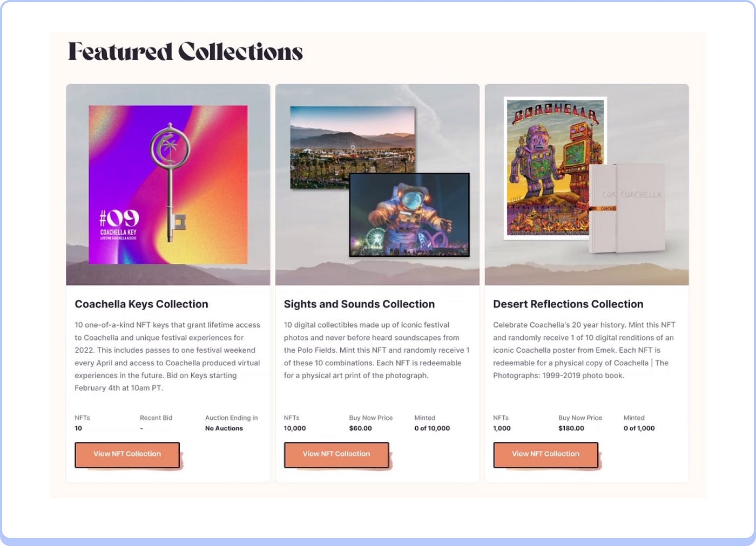Click View NFT Collection under Desert Reflections
The width and height of the screenshot is (756, 546).
tap(545, 454)
